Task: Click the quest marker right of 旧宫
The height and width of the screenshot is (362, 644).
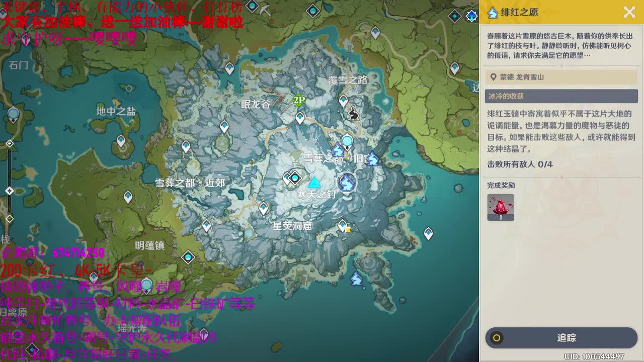Action: pyautogui.click(x=372, y=159)
